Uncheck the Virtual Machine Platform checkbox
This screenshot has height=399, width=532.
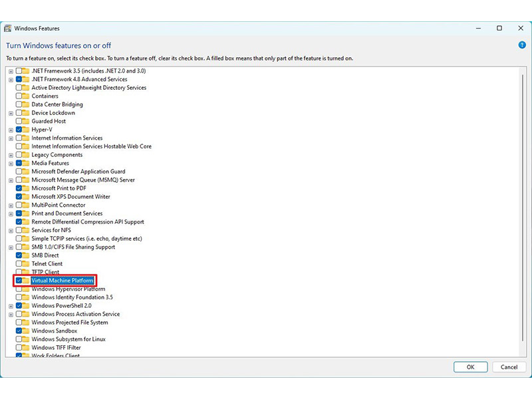pyautogui.click(x=19, y=281)
